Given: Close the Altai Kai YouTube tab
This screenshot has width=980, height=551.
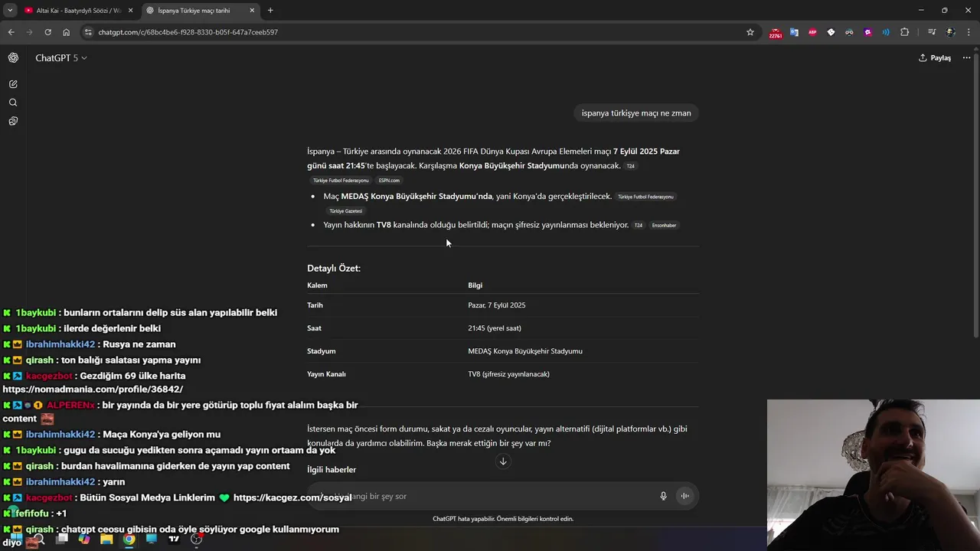Looking at the screenshot, I should coord(130,11).
